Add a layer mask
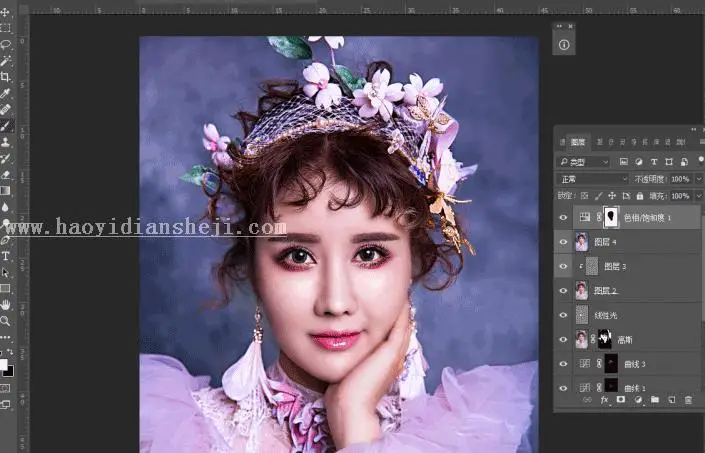 621,400
